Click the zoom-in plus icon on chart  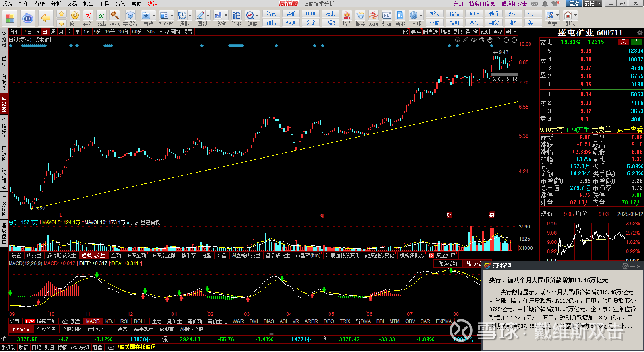(506, 40)
